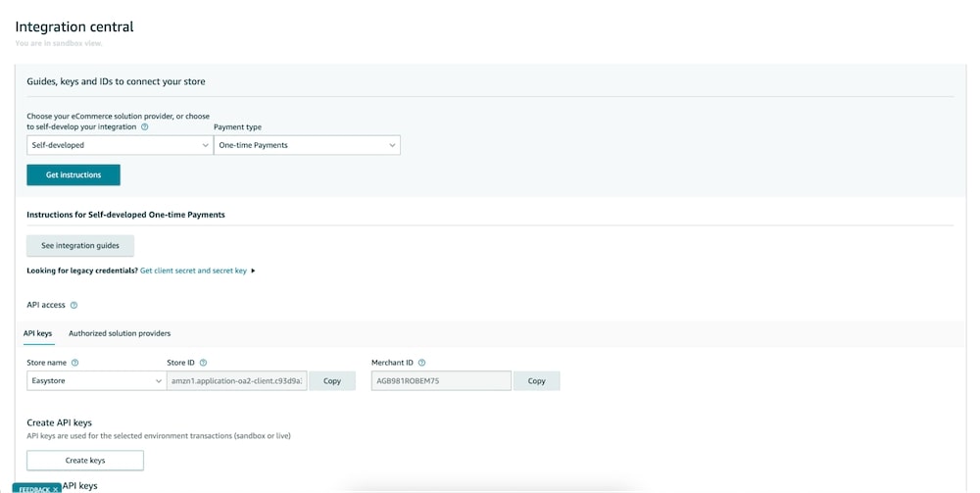Select the Merchant ID text field
This screenshot has height=493, width=980.
point(441,380)
